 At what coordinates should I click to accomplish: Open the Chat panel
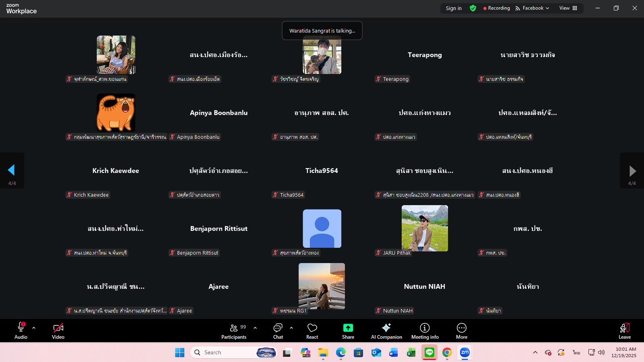coord(278,331)
